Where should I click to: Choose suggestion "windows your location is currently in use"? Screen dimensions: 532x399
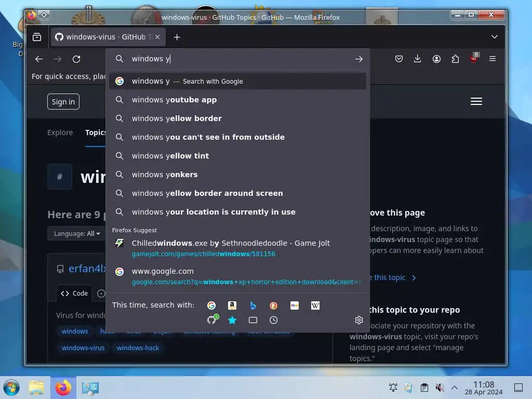pos(237,212)
